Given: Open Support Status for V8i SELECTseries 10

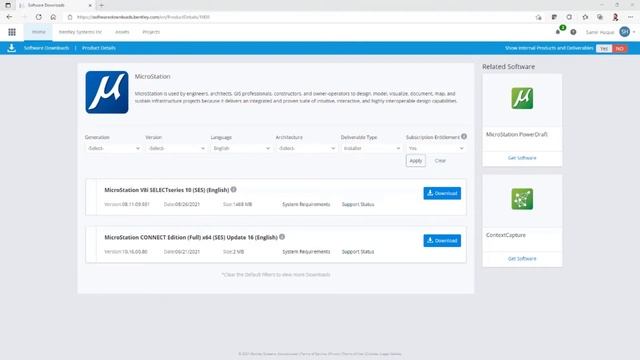Looking at the screenshot, I should pyautogui.click(x=358, y=204).
